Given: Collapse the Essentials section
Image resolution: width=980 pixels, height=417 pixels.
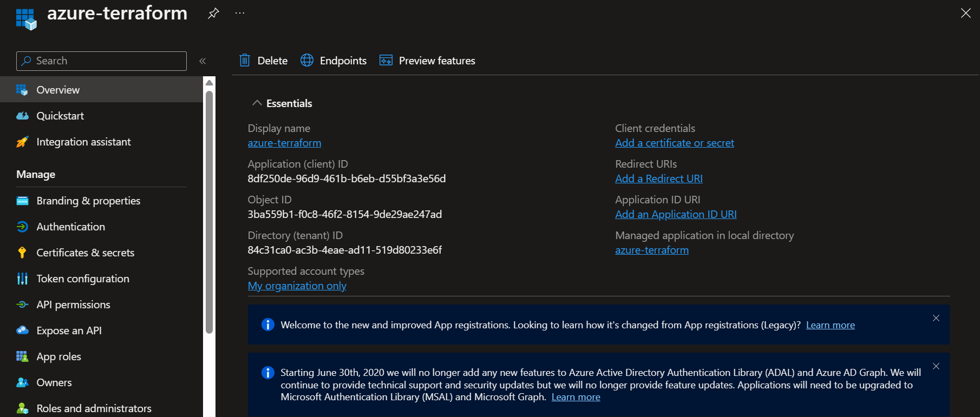Looking at the screenshot, I should click(x=257, y=103).
